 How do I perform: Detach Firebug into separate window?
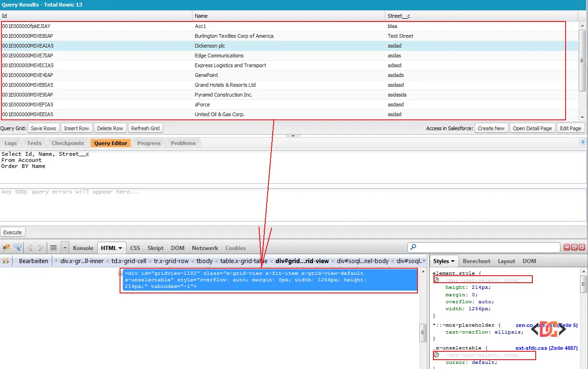point(574,247)
